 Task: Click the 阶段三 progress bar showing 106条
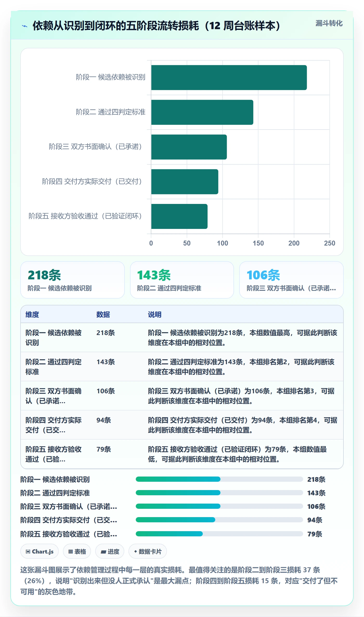pyautogui.click(x=219, y=506)
